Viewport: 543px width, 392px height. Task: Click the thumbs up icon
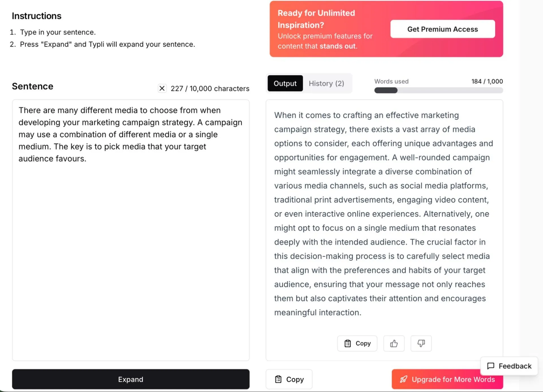(x=394, y=343)
